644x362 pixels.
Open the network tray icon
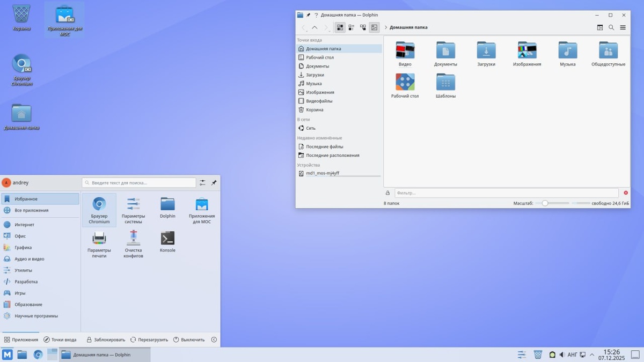click(583, 354)
